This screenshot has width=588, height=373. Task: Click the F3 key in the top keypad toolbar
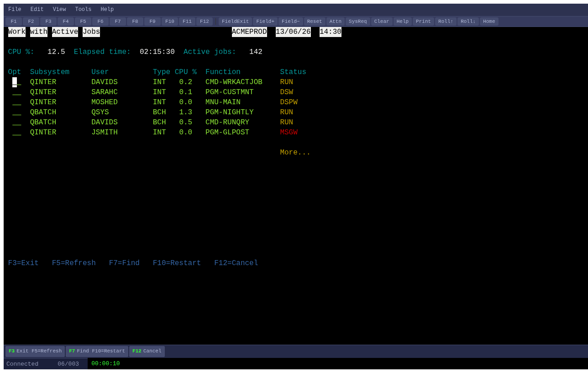pos(48,21)
